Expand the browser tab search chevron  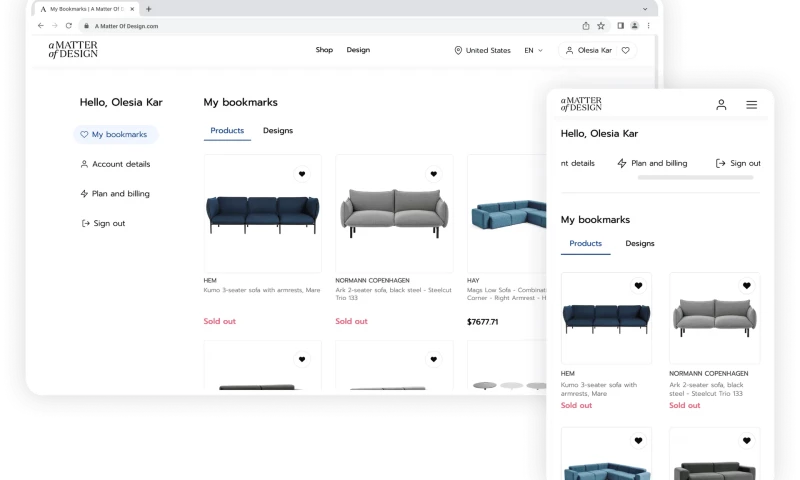(x=645, y=9)
